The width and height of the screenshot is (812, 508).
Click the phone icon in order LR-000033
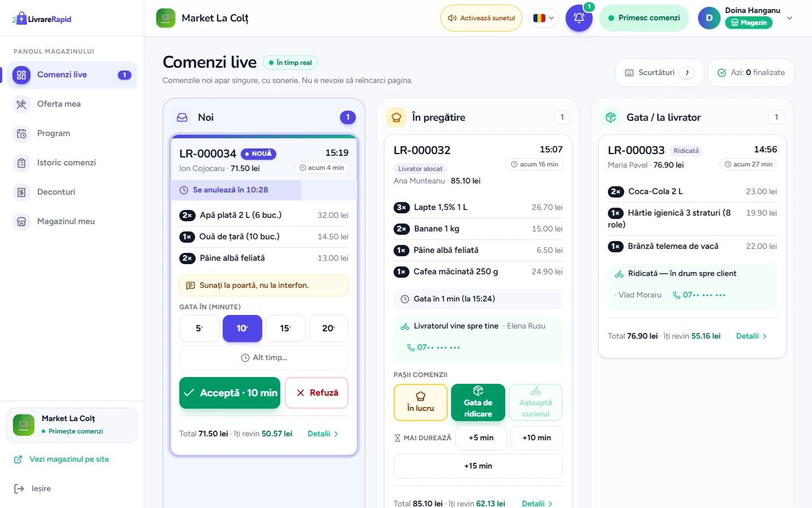(677, 295)
